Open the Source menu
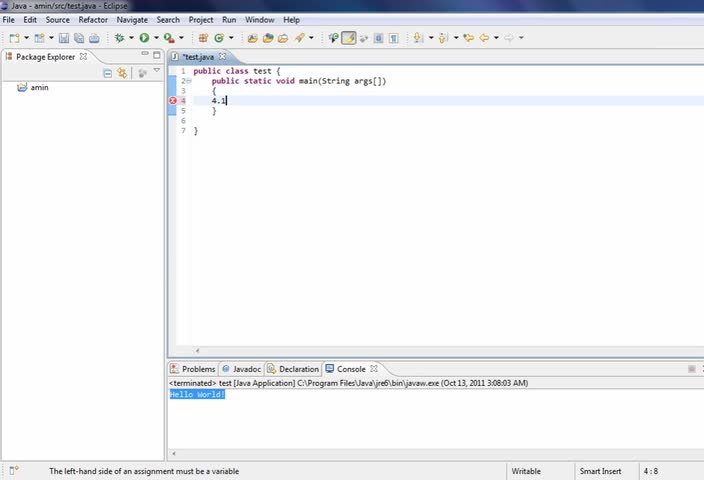The image size is (704, 480). coord(57,20)
